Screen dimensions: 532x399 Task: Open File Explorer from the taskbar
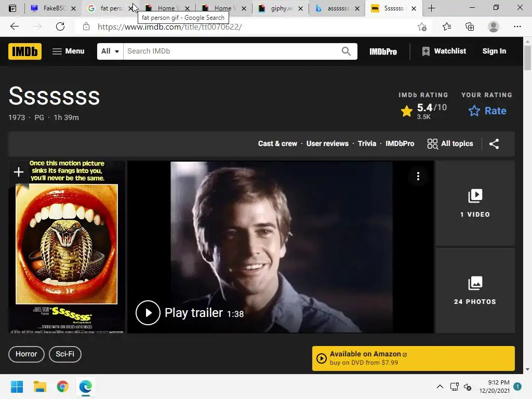click(x=39, y=387)
